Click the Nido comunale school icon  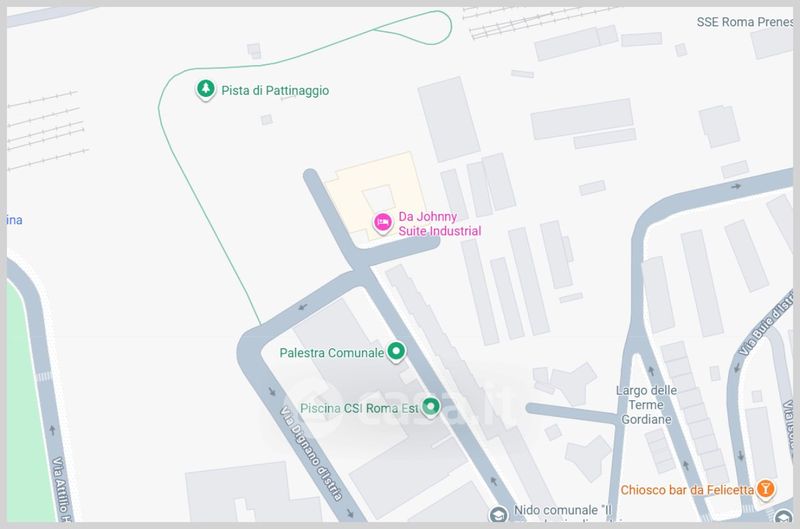click(x=498, y=514)
